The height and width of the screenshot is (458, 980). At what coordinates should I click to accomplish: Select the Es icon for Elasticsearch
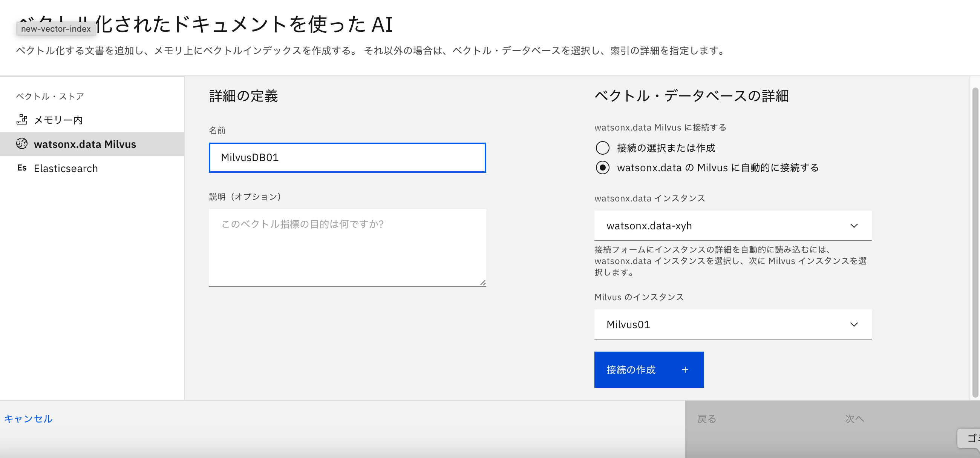(x=22, y=168)
